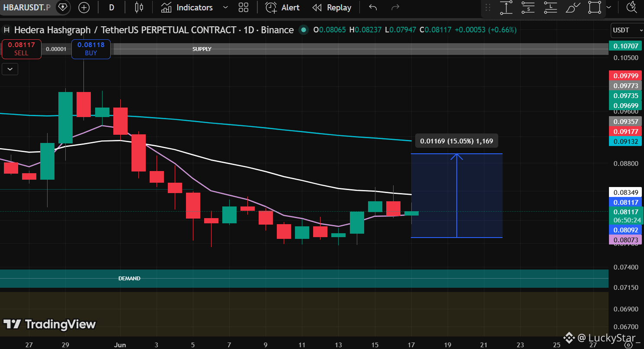The image size is (644, 349).
Task: Click the gray 0.09357 price label
Action: 625,121
